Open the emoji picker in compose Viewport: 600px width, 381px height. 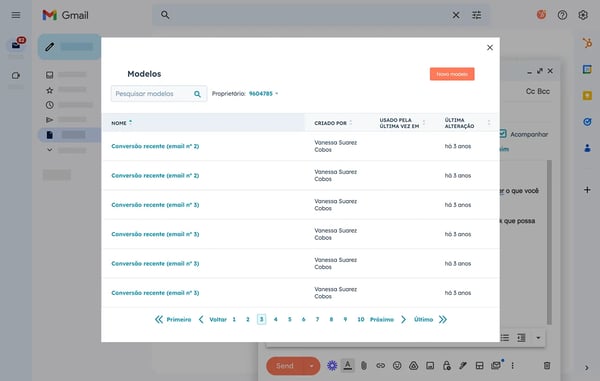pos(397,366)
